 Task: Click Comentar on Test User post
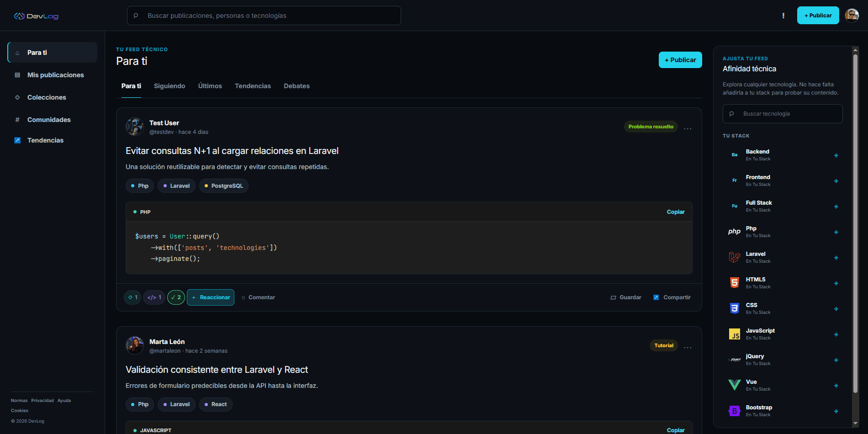pyautogui.click(x=258, y=297)
